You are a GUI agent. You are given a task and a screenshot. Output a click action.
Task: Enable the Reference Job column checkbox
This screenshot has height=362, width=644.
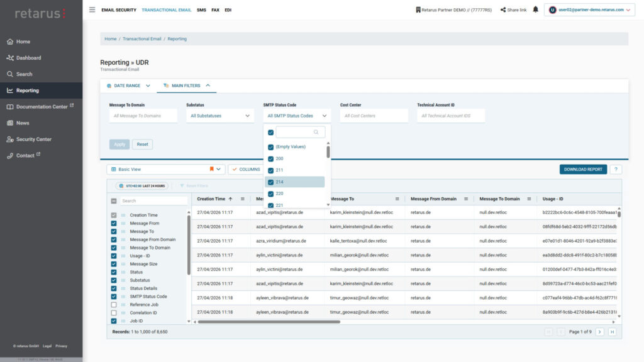click(114, 305)
